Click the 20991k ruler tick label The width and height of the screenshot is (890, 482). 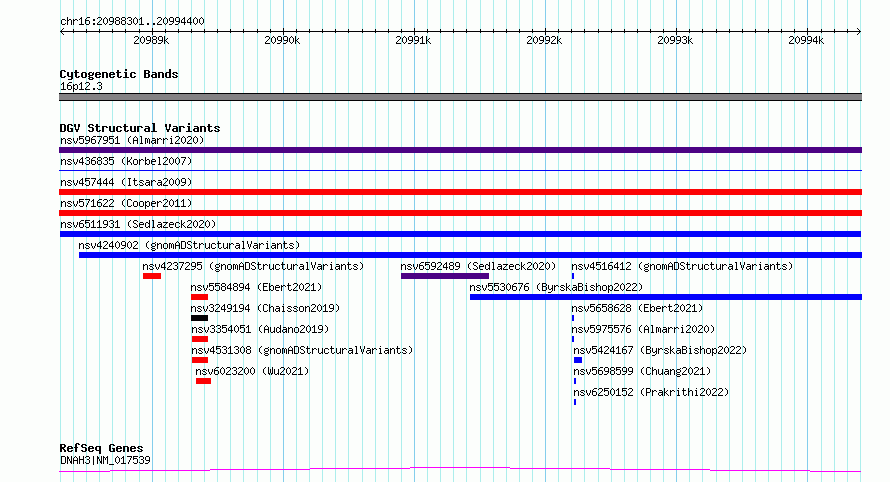click(x=413, y=40)
